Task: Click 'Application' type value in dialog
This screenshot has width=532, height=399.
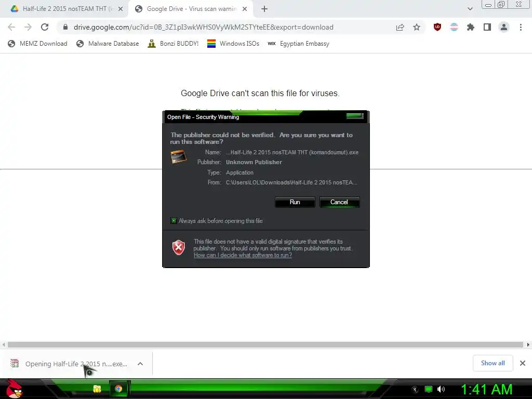Action: tap(240, 172)
